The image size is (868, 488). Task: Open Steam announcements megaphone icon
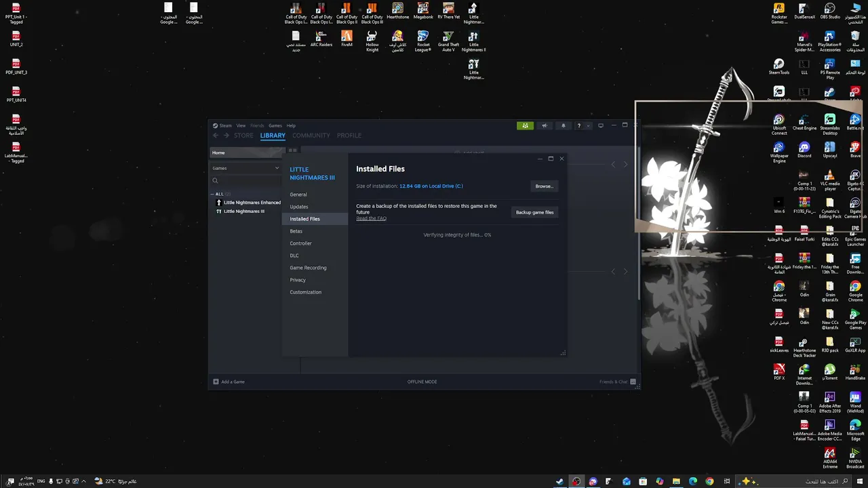544,125
